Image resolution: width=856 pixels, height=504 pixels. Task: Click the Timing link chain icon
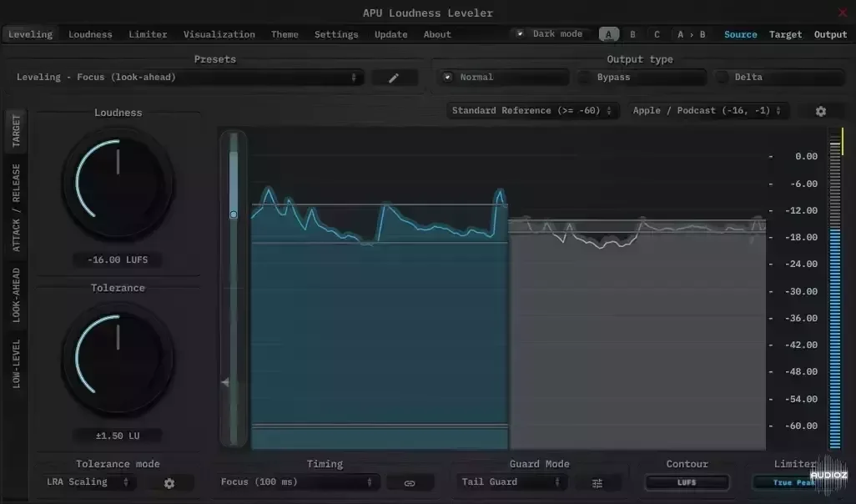click(x=410, y=482)
